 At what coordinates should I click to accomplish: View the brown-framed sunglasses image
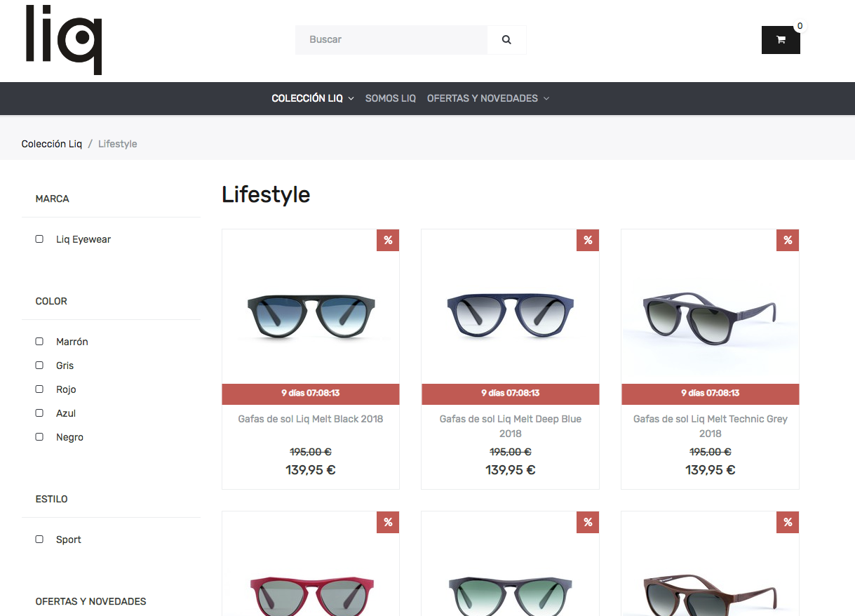click(x=711, y=595)
